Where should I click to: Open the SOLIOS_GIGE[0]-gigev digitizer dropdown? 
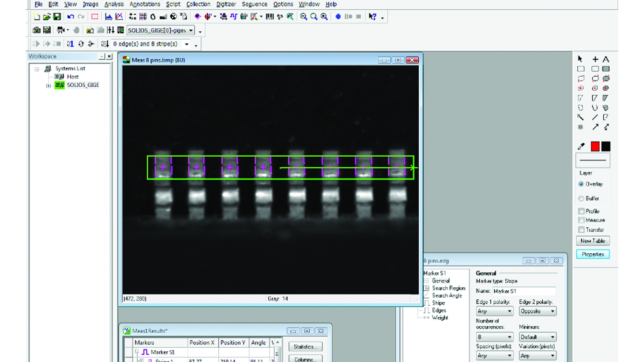coord(191,30)
